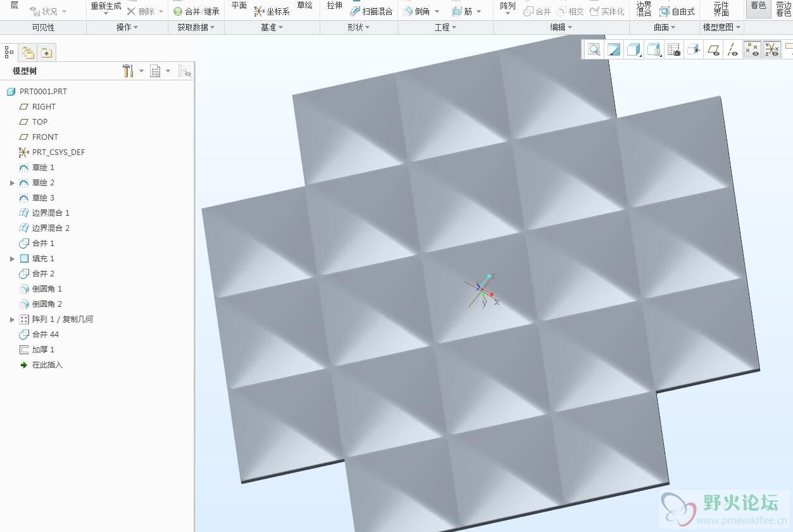Click the 阵列 pattern button
793x532 pixels.
[508, 8]
